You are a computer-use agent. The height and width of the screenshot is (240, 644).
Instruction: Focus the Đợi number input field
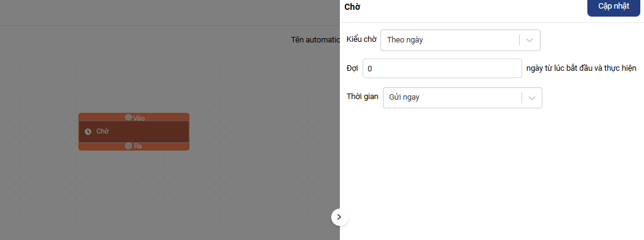pos(442,68)
